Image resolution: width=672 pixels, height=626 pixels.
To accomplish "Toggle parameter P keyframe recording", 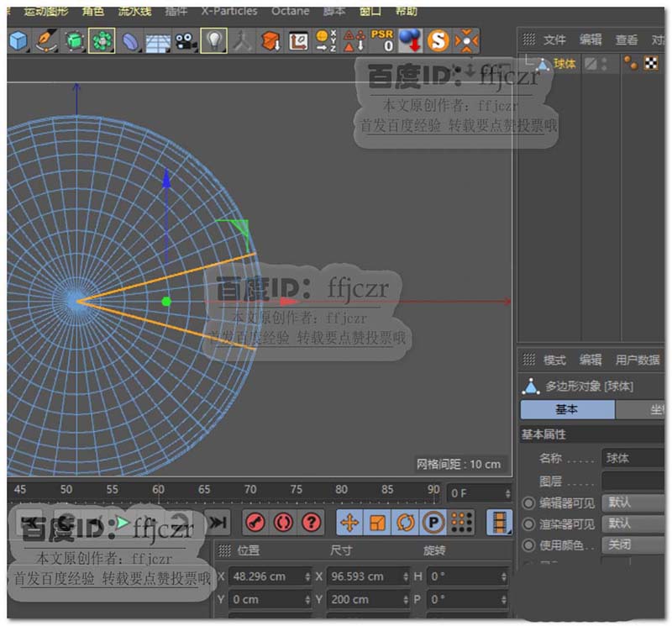I will 433,523.
